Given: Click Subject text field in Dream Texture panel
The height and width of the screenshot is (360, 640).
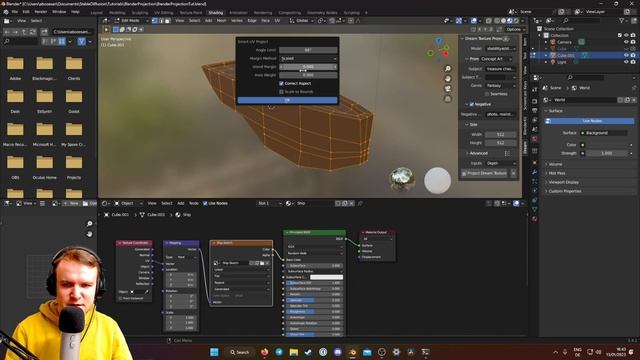Looking at the screenshot, I should pyautogui.click(x=500, y=69).
